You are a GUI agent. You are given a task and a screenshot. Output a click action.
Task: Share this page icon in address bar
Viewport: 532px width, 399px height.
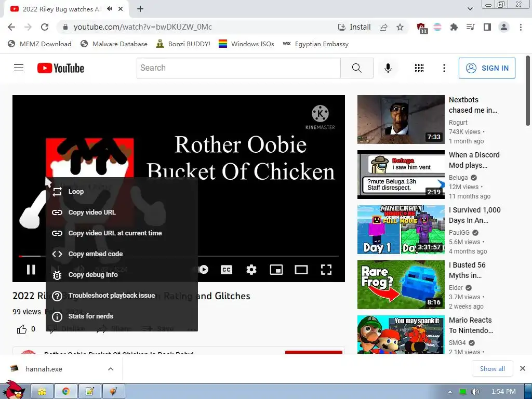point(383,27)
